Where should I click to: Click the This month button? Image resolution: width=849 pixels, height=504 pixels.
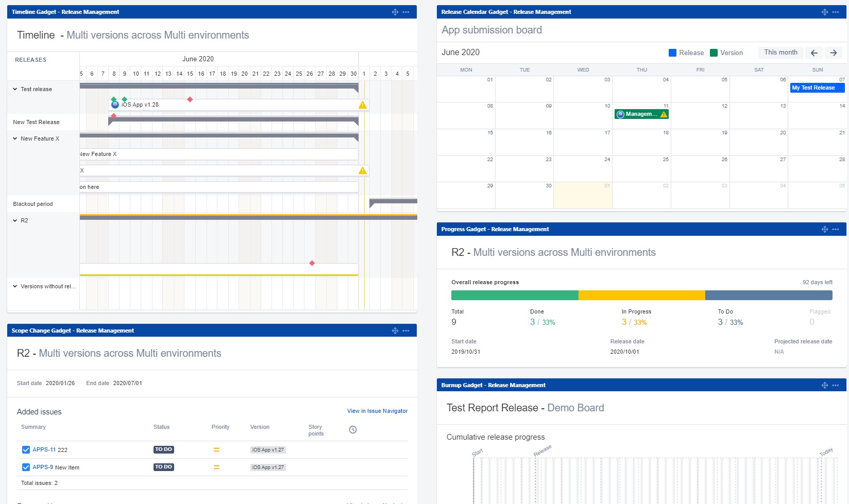[x=780, y=53]
